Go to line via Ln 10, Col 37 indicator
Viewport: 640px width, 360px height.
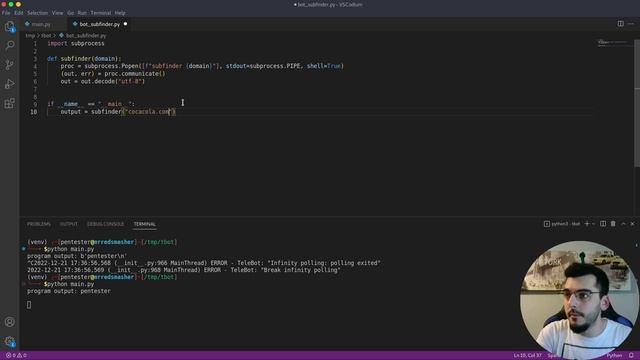click(527, 356)
